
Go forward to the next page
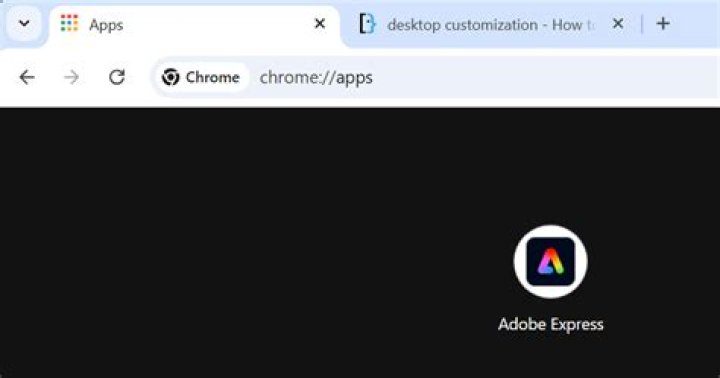[x=71, y=77]
